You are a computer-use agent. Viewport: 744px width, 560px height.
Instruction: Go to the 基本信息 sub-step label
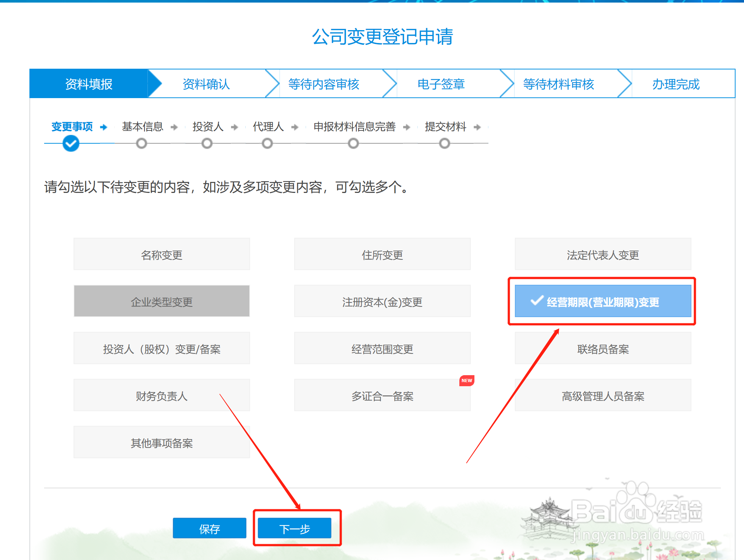point(143,127)
